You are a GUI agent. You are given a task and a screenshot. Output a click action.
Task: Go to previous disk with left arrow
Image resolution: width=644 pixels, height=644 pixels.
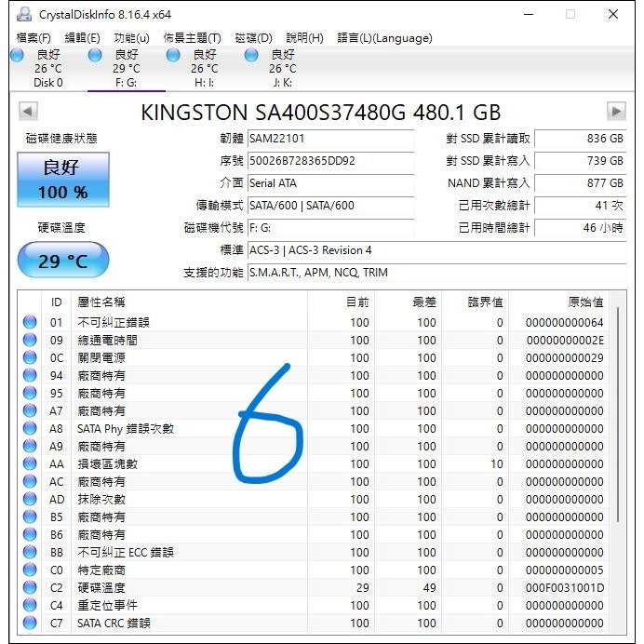click(x=28, y=112)
